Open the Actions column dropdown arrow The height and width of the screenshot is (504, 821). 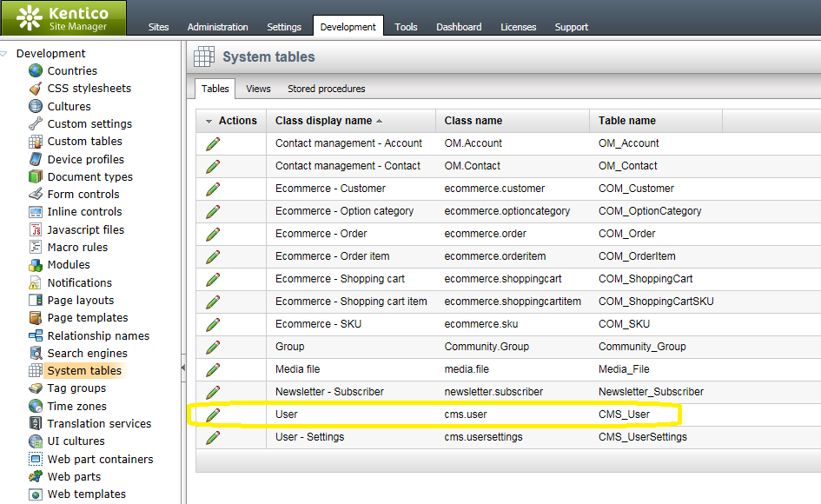pos(209,121)
